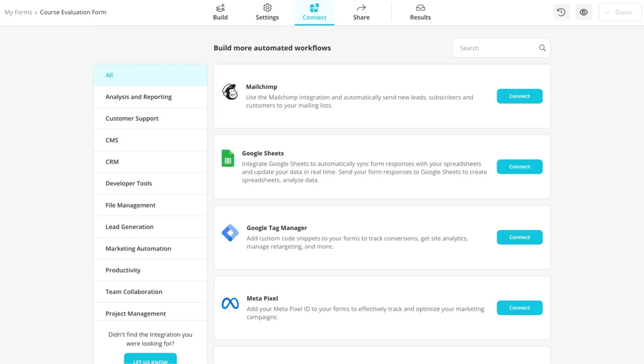Viewport: 644px width, 364px height.
Task: Open the Results tab
Action: (x=420, y=12)
